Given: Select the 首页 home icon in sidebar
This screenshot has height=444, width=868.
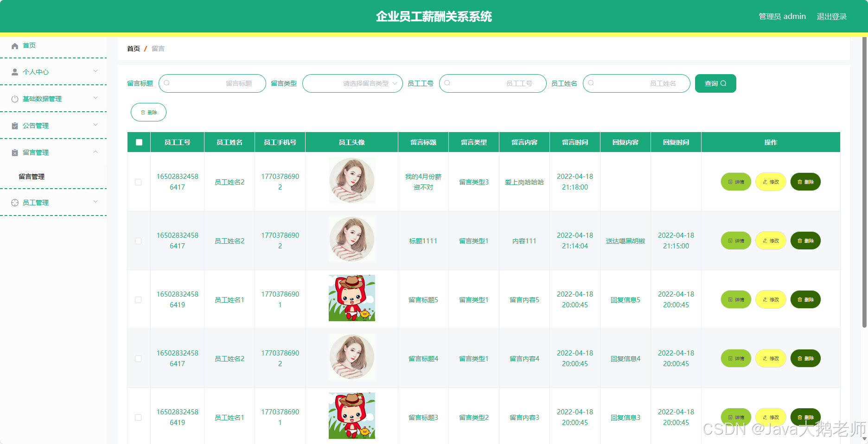Looking at the screenshot, I should click(x=14, y=45).
